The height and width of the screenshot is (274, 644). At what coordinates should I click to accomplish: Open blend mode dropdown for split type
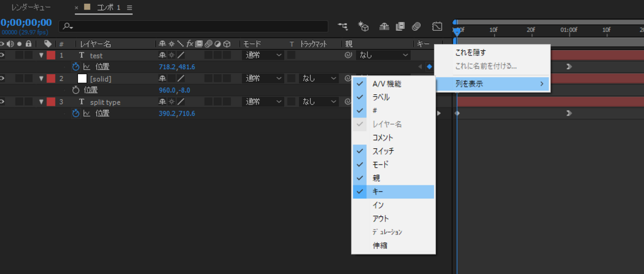tap(263, 102)
